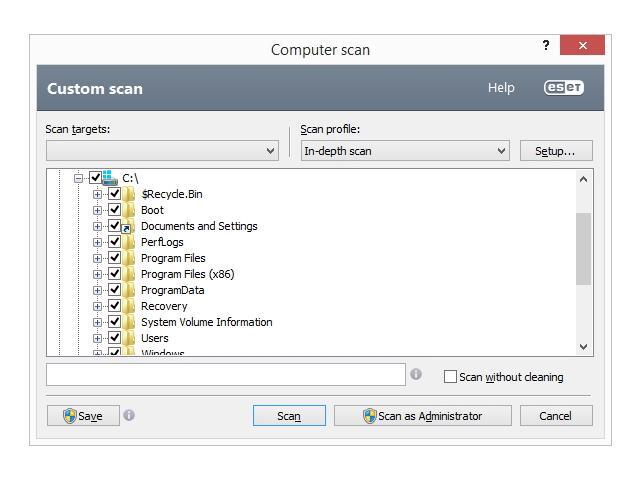Open the Help menu in header
The image size is (640, 480).
pyautogui.click(x=501, y=88)
